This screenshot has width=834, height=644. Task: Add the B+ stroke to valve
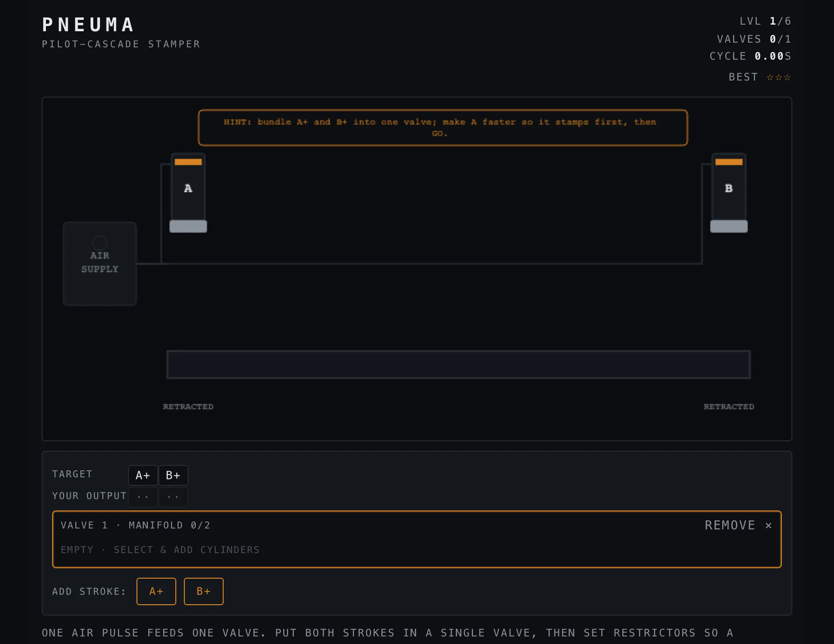coord(203,591)
